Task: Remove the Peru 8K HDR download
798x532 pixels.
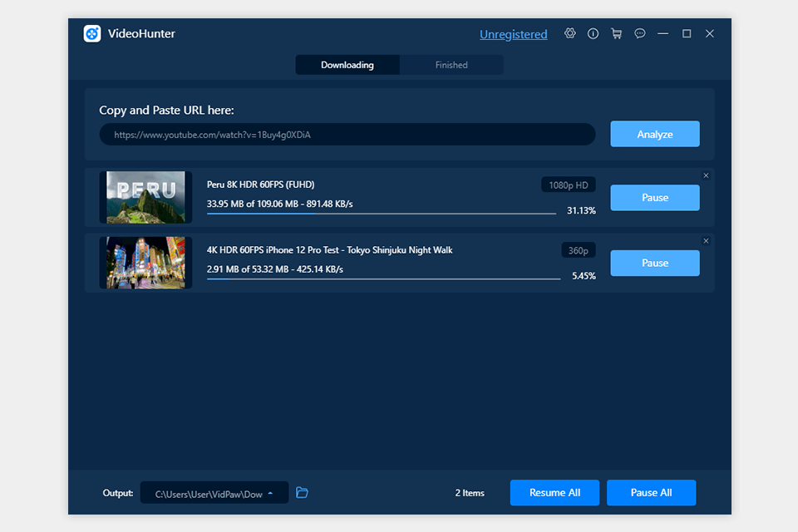Action: click(706, 175)
